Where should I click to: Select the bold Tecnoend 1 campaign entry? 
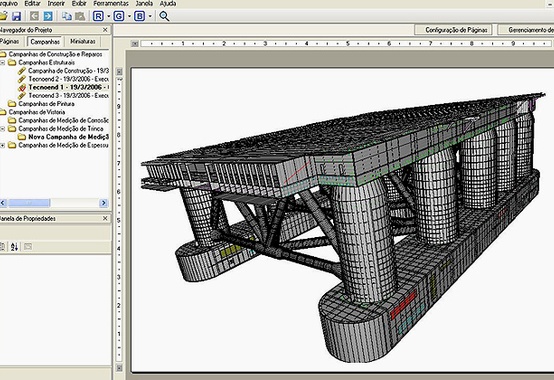click(x=69, y=87)
